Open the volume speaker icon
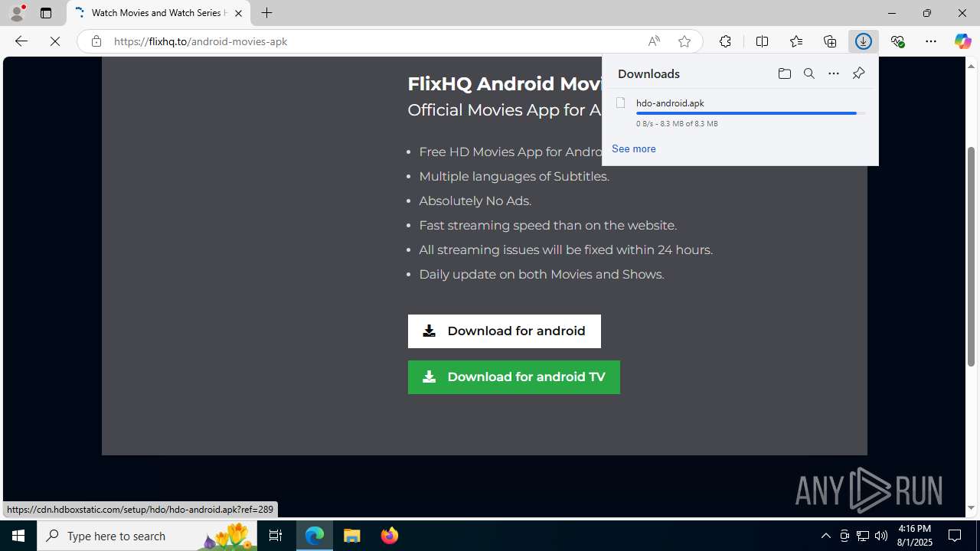 click(x=881, y=536)
